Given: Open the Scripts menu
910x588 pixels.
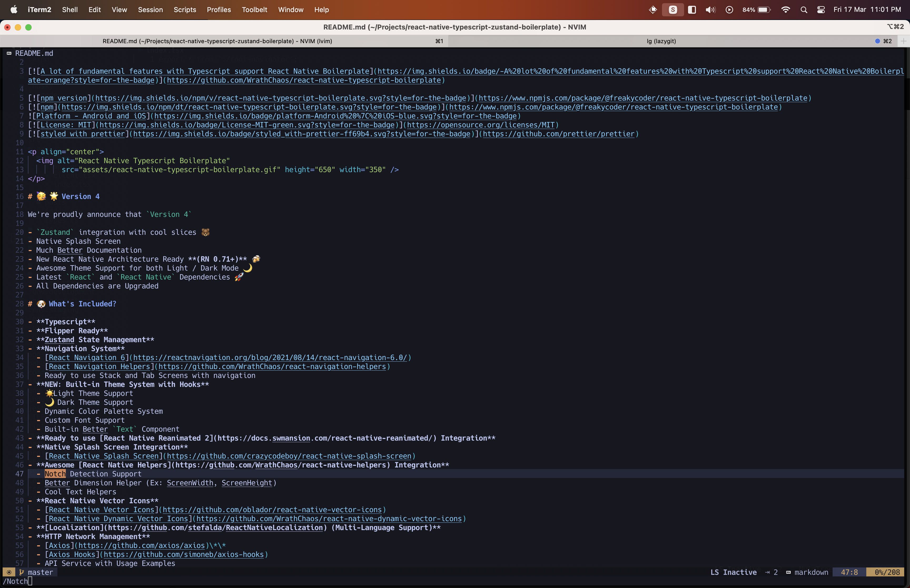Looking at the screenshot, I should [184, 9].
